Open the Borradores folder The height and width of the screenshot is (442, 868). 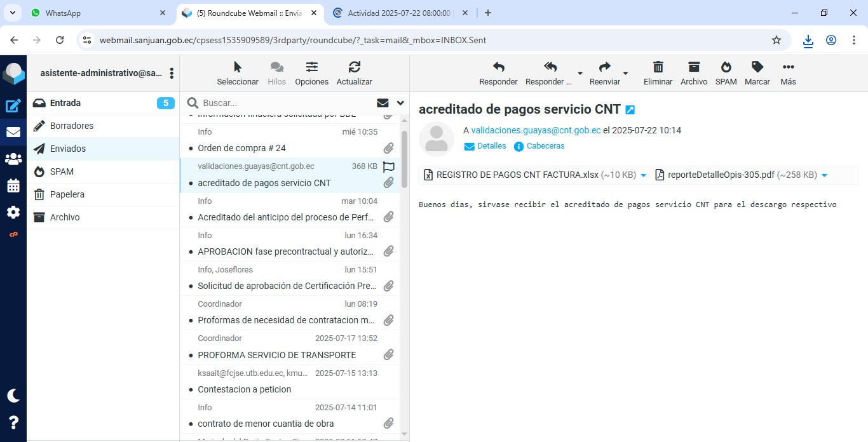[72, 126]
